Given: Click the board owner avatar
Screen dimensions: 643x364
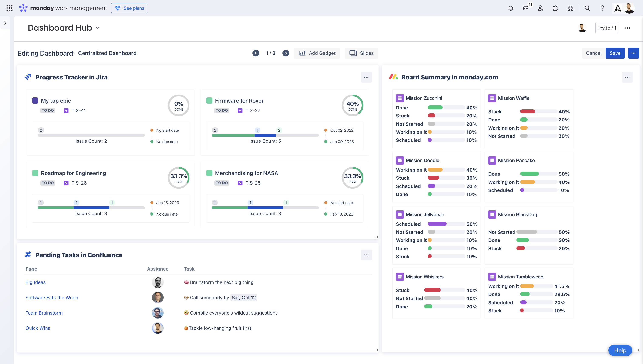Looking at the screenshot, I should tap(582, 28).
